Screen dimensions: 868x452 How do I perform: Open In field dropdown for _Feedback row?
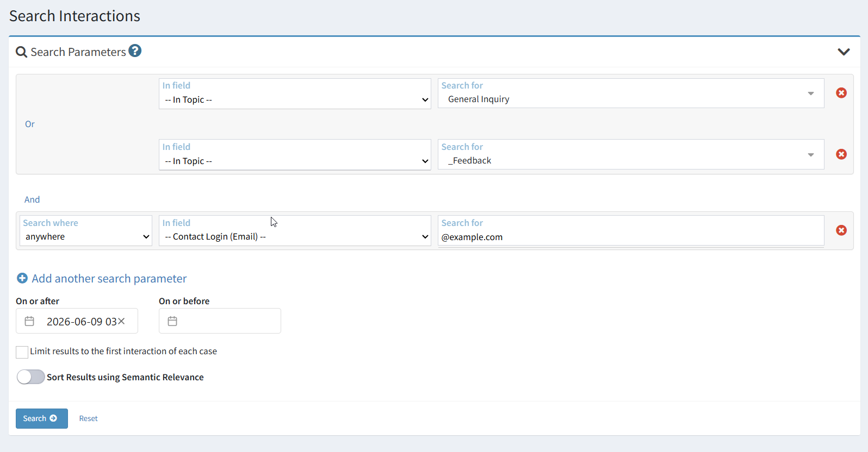(x=295, y=155)
